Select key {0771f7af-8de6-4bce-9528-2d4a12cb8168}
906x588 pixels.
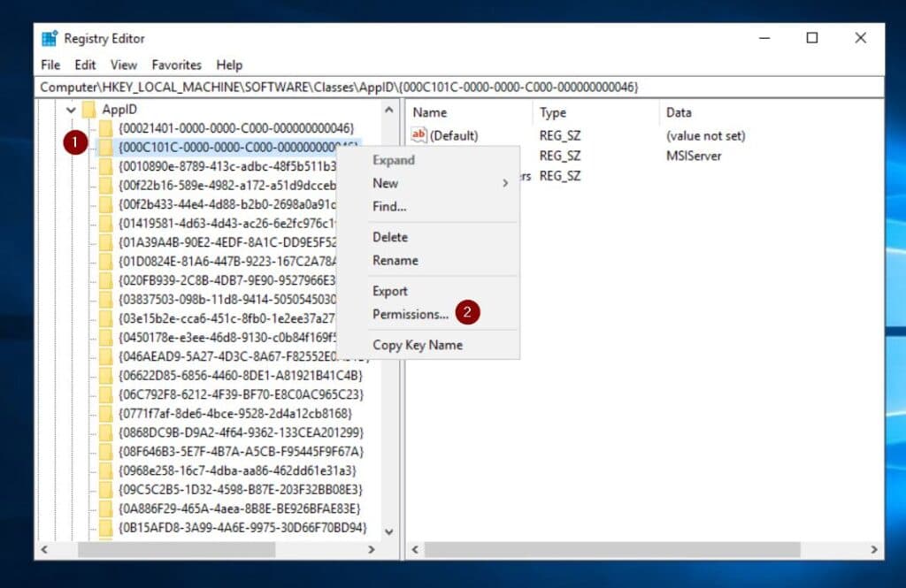click(235, 414)
